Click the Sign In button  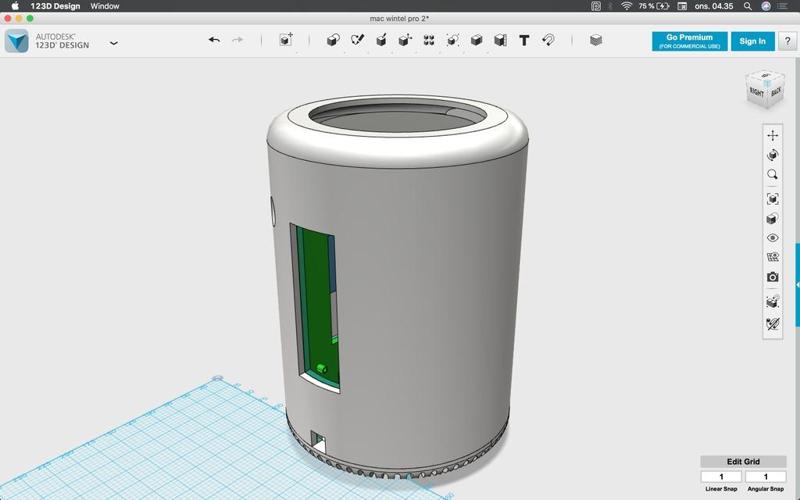(x=752, y=41)
